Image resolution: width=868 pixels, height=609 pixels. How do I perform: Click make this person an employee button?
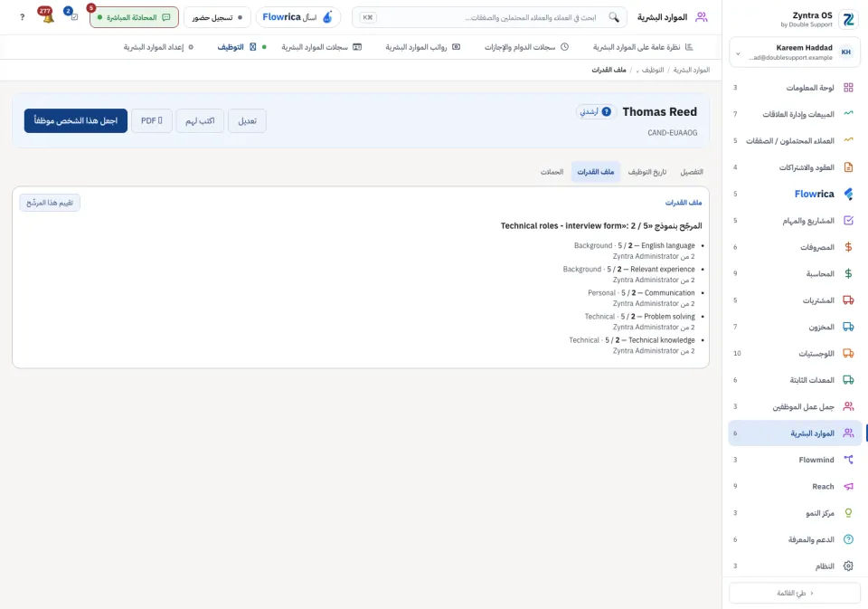click(x=76, y=120)
